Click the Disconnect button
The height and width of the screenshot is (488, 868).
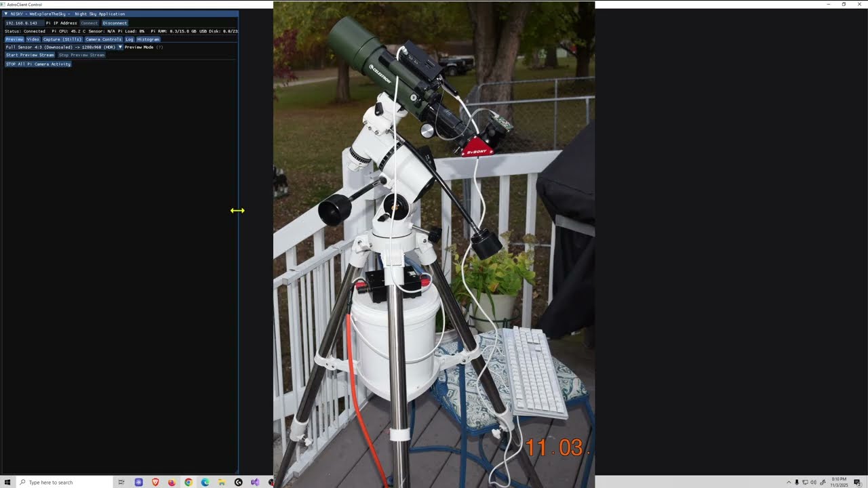click(x=115, y=23)
